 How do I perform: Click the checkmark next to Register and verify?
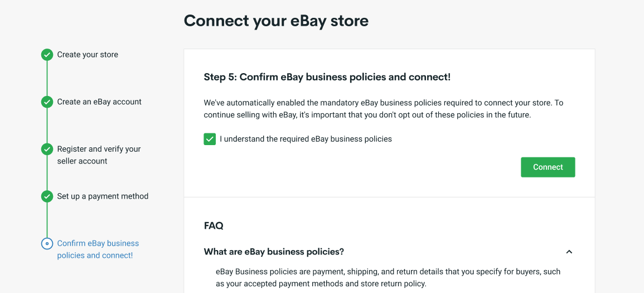47,149
